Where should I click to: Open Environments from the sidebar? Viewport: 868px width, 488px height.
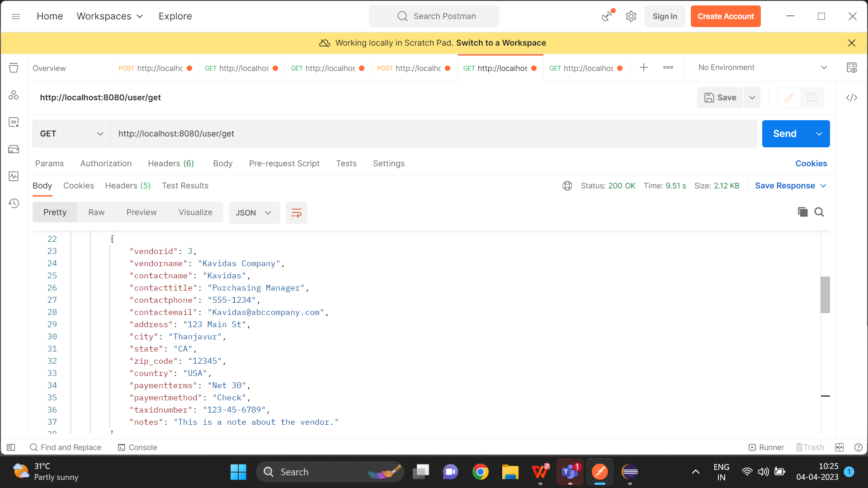coord(14,122)
